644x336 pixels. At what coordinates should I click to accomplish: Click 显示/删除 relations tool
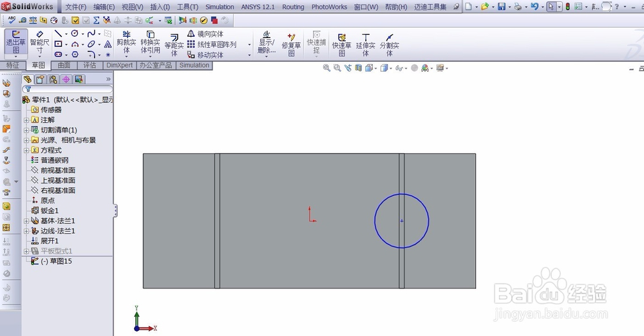pos(266,42)
